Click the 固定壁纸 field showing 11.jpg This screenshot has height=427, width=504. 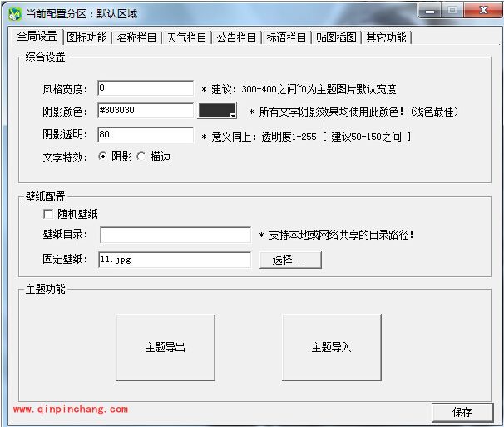tap(175, 260)
